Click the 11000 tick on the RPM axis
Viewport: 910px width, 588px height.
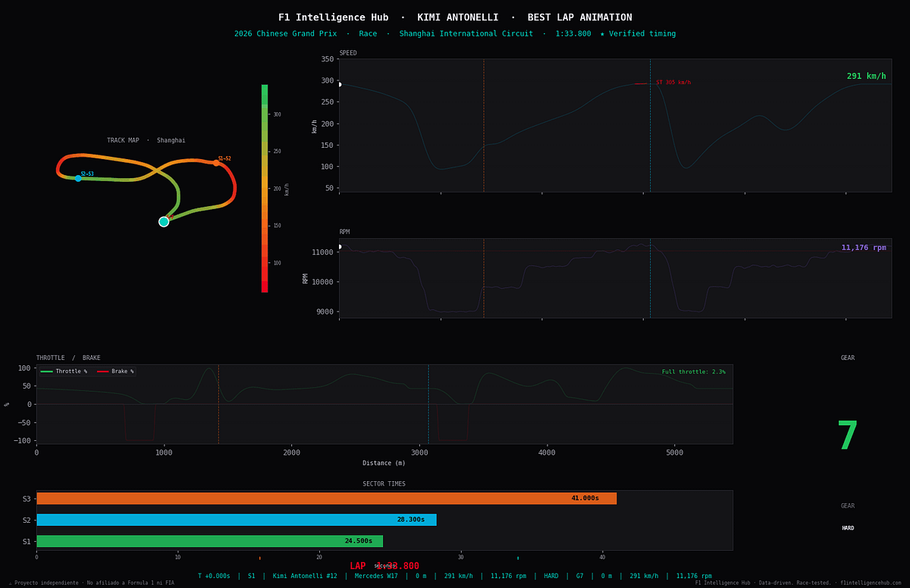tap(324, 252)
